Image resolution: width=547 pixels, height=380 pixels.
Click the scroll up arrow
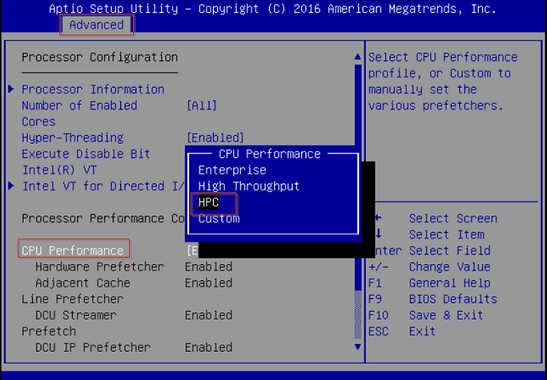[x=358, y=57]
